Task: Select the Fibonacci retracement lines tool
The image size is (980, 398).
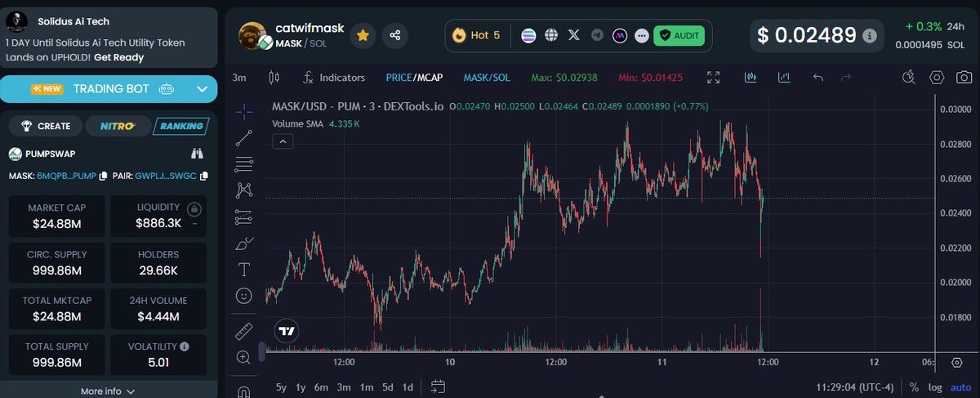Action: [x=244, y=164]
